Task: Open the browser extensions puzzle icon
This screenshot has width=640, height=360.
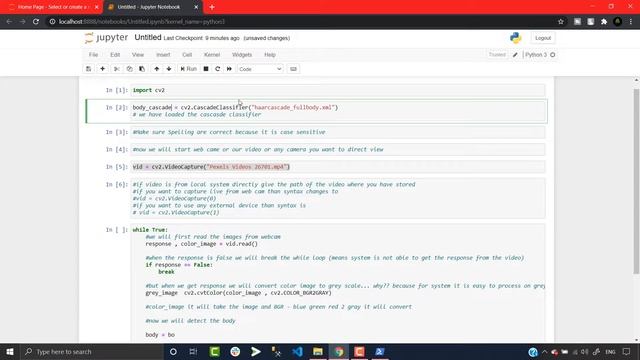Action: pos(604,22)
